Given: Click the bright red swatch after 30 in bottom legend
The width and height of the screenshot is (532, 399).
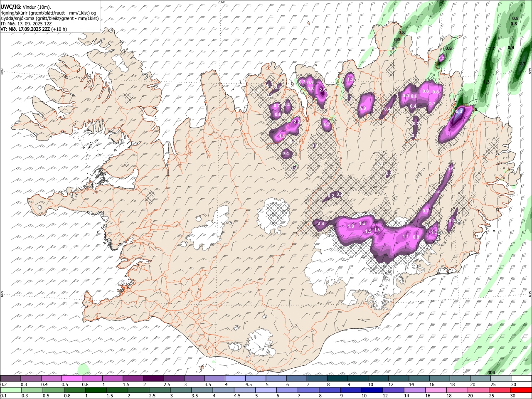Looking at the screenshot, I should (520, 390).
